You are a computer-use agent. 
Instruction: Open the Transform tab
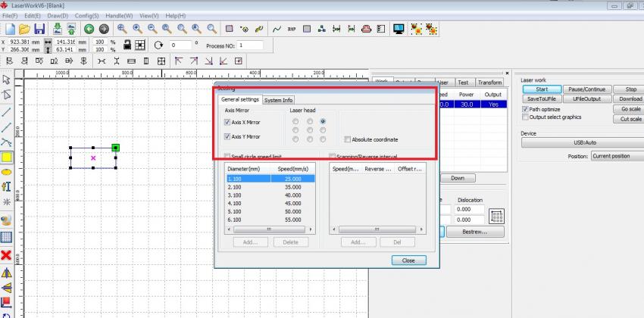(x=489, y=82)
